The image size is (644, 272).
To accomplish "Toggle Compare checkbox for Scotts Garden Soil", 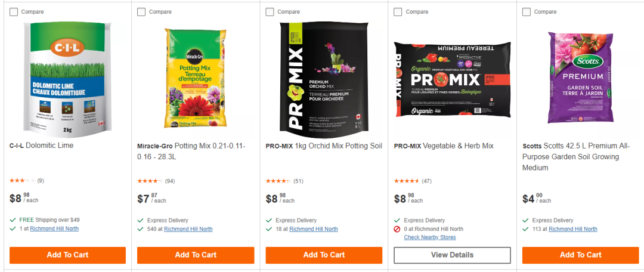I will click(527, 12).
